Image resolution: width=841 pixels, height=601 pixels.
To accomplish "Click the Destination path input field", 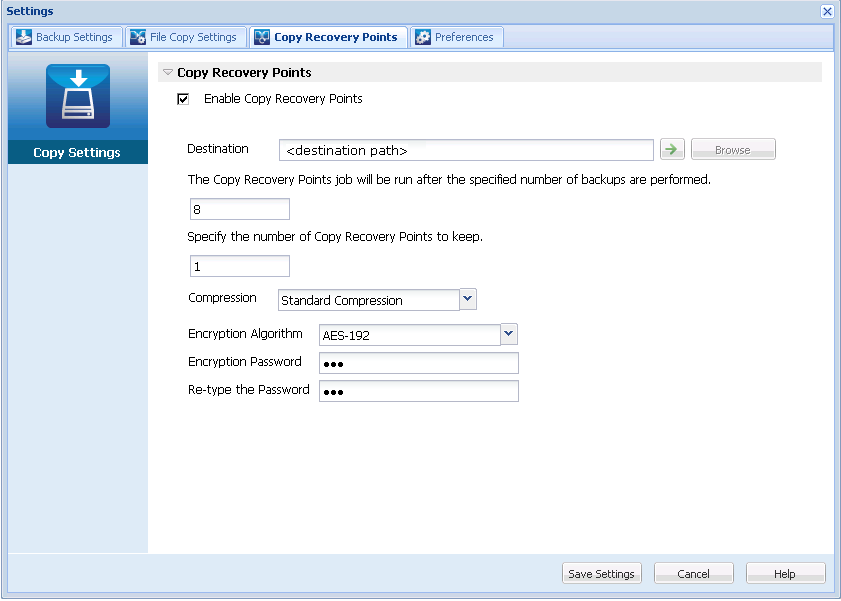I will (466, 149).
